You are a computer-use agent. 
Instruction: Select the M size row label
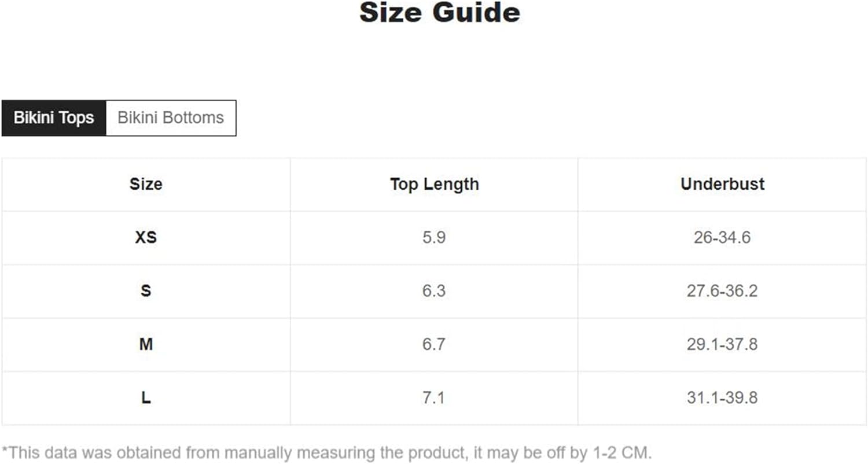tap(146, 345)
